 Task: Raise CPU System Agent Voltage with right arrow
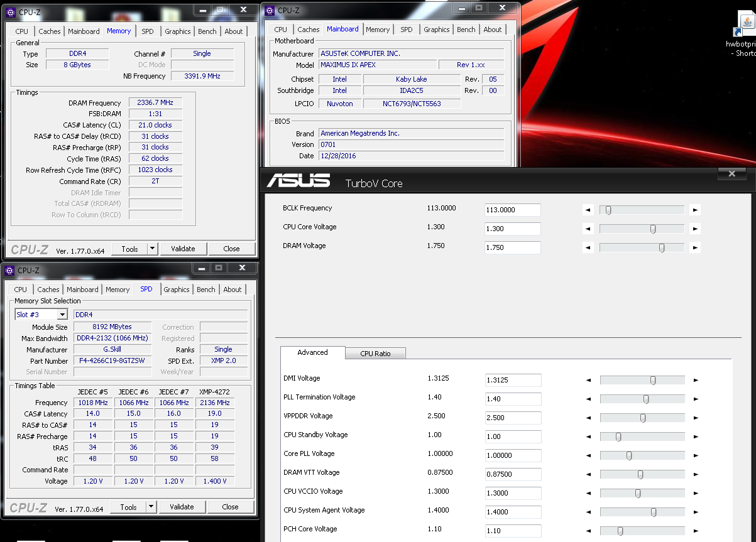696,512
